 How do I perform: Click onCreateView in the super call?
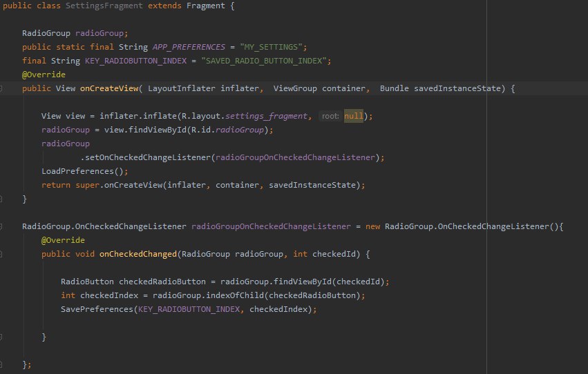[133, 185]
